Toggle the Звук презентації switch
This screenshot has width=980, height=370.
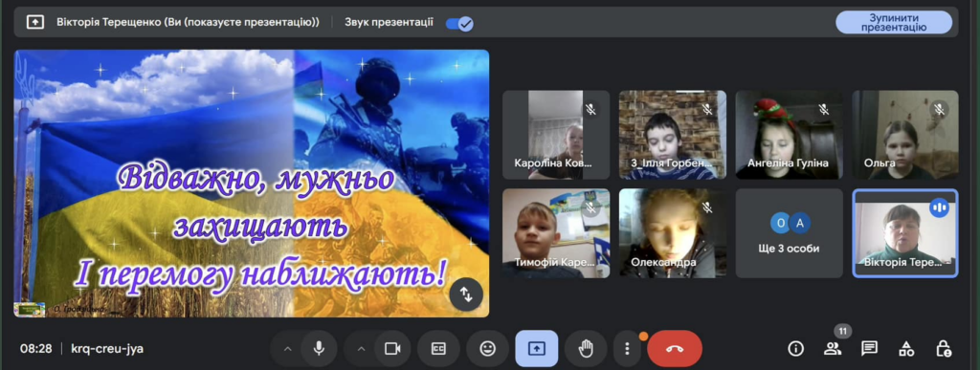(459, 23)
